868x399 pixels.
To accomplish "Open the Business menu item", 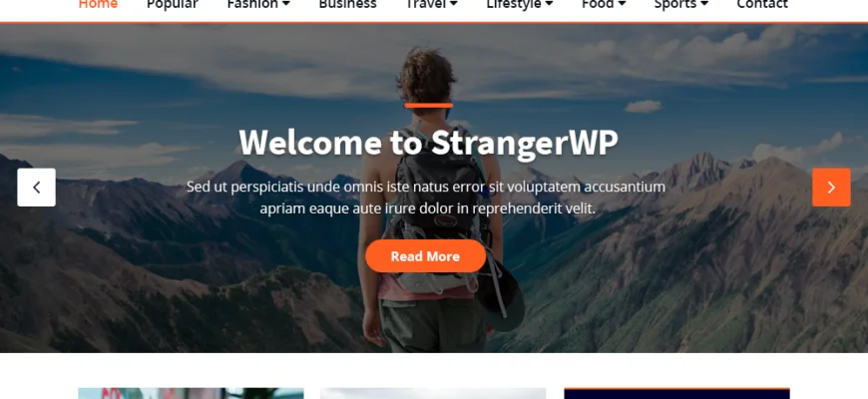I will pos(347,4).
